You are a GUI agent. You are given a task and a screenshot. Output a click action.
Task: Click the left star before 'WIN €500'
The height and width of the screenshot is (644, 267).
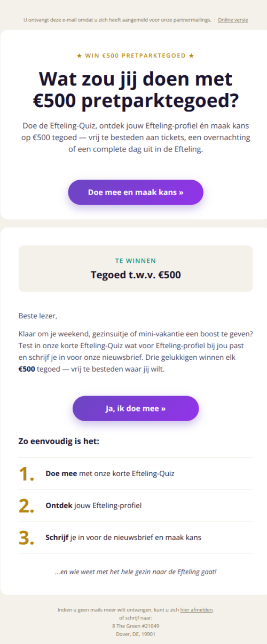point(79,55)
